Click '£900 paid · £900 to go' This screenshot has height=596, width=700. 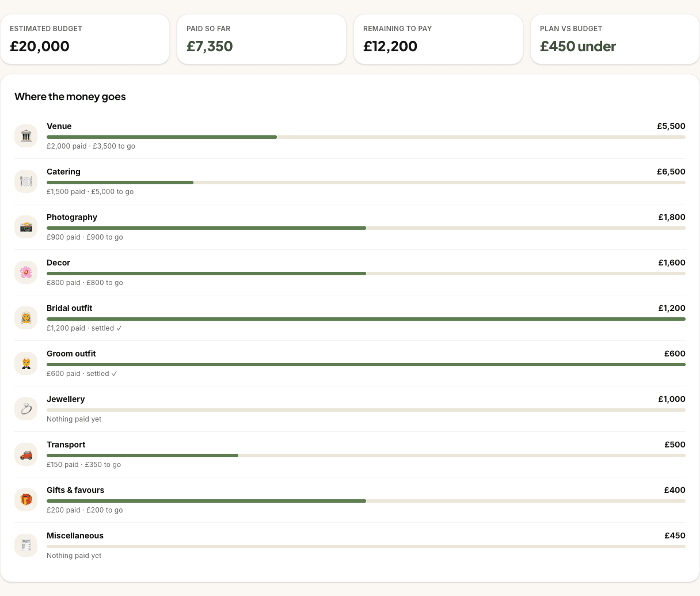tap(85, 237)
